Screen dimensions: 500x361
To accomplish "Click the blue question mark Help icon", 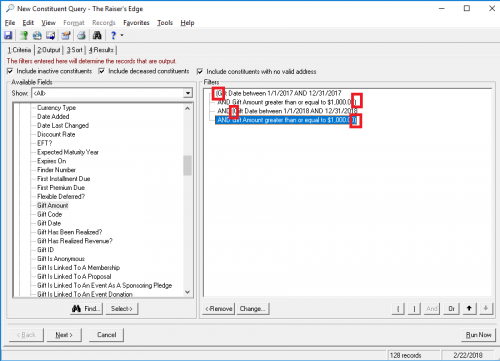I will (x=113, y=35).
